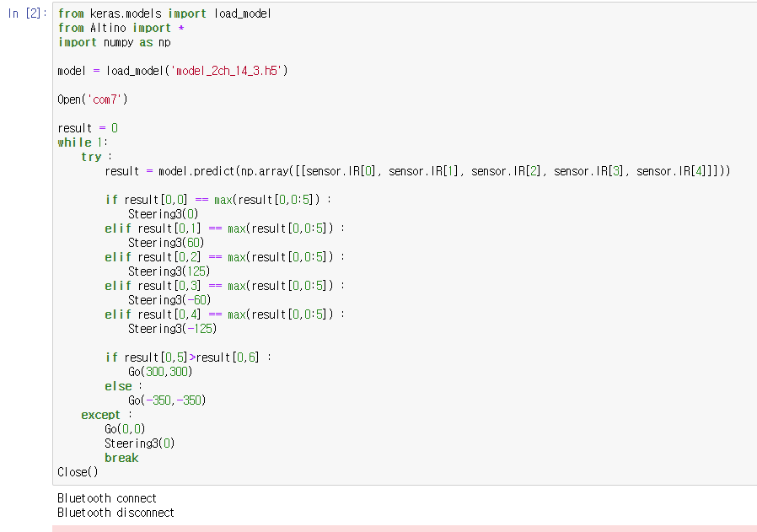Click the 'else :' line
The image size is (757, 532).
click(124, 386)
